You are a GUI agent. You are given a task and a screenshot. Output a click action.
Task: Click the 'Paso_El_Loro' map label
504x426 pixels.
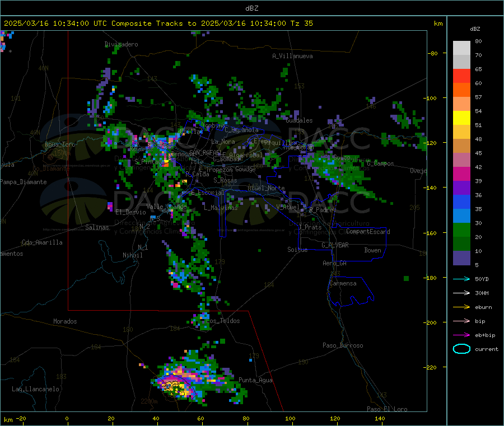(x=387, y=409)
